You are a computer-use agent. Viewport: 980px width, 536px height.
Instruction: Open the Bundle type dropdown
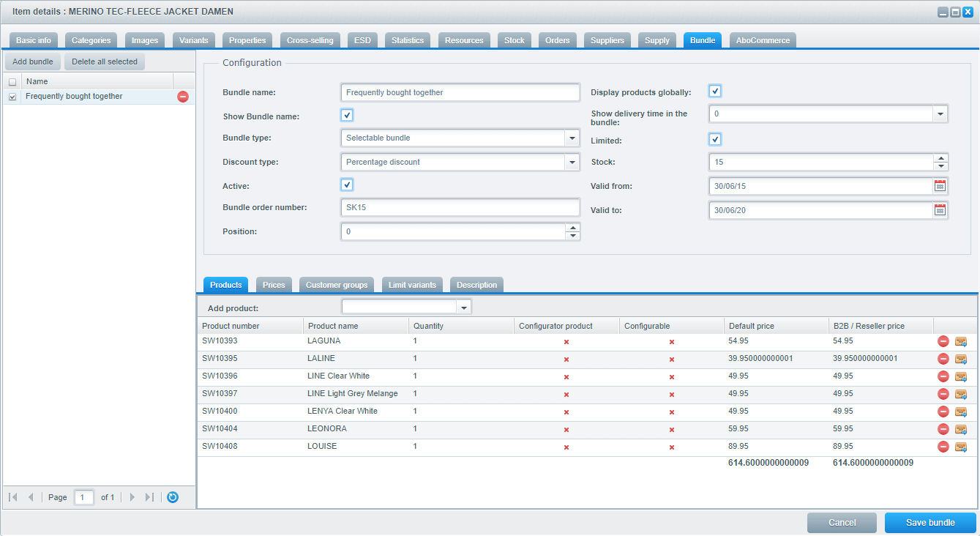[572, 138]
